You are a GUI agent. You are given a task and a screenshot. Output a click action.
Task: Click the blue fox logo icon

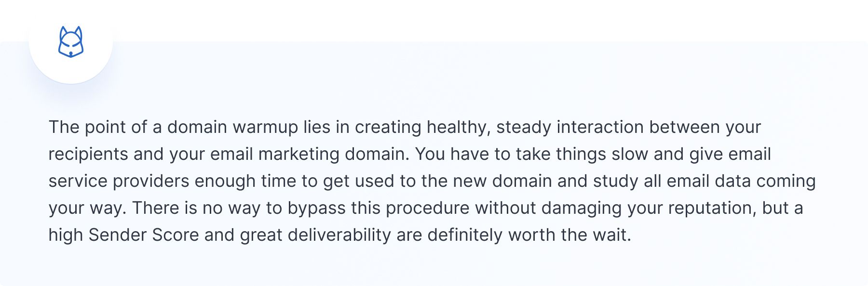pos(71,42)
